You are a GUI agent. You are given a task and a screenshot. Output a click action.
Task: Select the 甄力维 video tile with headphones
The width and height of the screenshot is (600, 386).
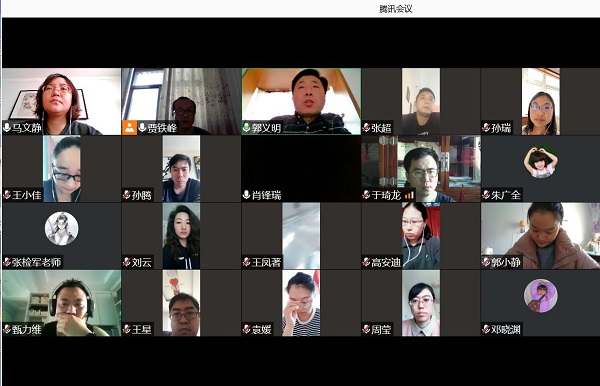point(62,303)
